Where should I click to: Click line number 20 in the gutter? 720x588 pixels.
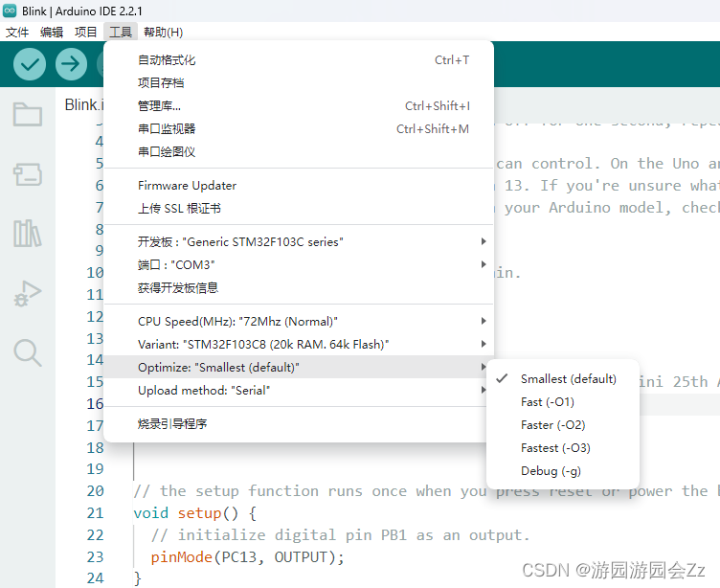(x=96, y=491)
